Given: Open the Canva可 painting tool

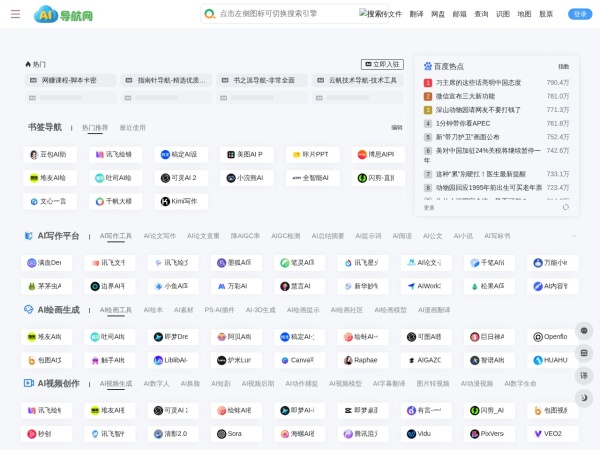Looking at the screenshot, I should click(300, 360).
